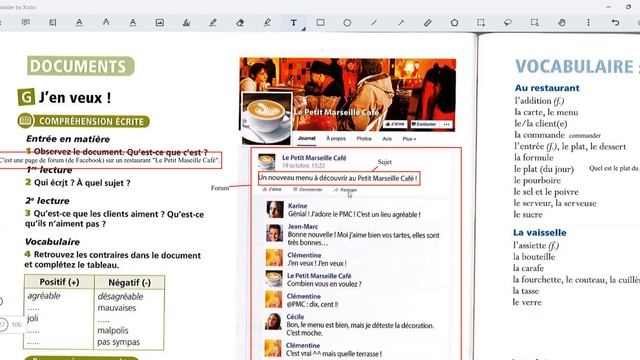Click the 'Contacter' button on cover photo
The image size is (640, 360).
point(424,124)
